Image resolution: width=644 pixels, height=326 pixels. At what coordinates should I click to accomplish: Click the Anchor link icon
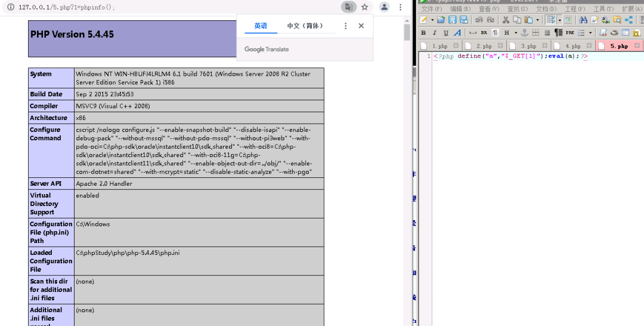(x=525, y=33)
